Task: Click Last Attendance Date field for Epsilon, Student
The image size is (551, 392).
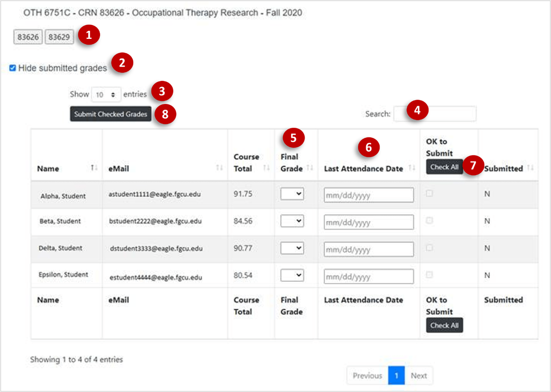Action: tap(369, 276)
